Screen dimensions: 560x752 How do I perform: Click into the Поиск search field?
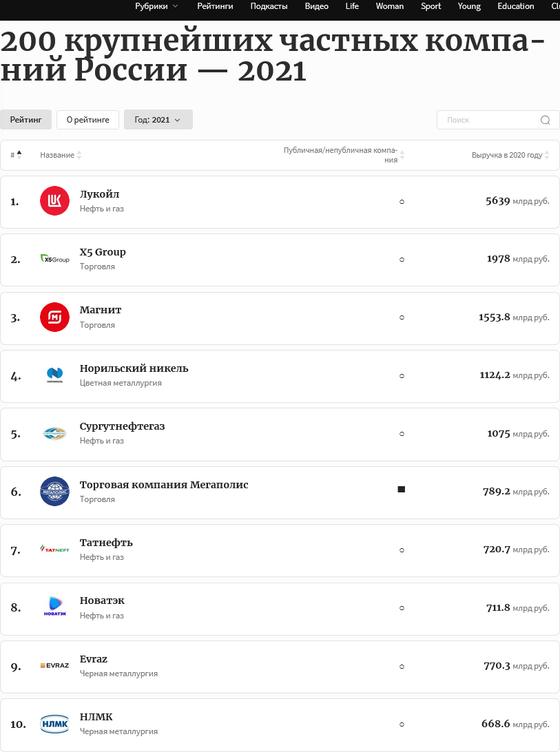(x=488, y=120)
